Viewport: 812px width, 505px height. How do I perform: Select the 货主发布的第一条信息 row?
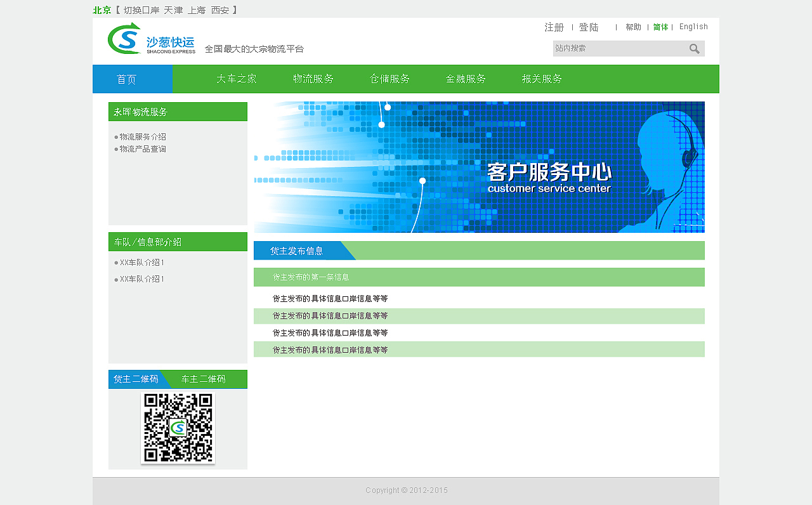[479, 277]
